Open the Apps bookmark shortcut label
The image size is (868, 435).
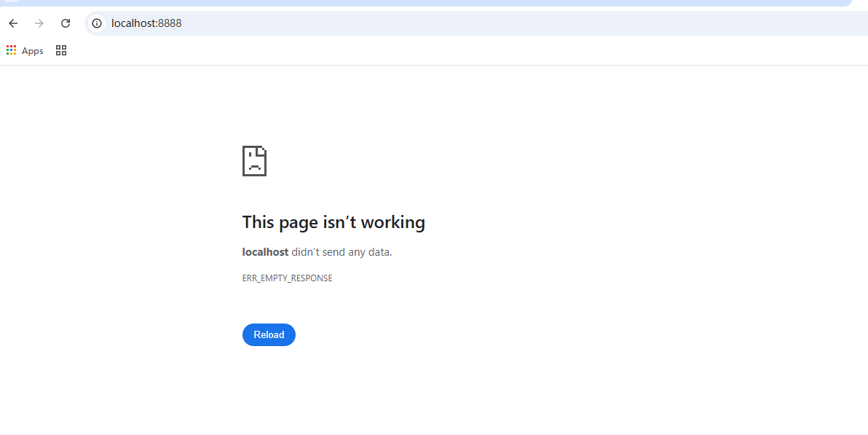coord(33,51)
